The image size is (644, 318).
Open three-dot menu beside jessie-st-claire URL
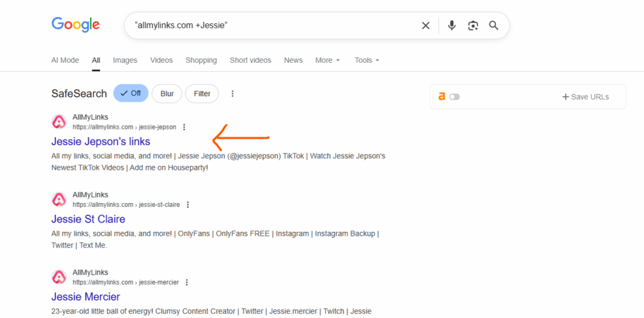click(187, 205)
